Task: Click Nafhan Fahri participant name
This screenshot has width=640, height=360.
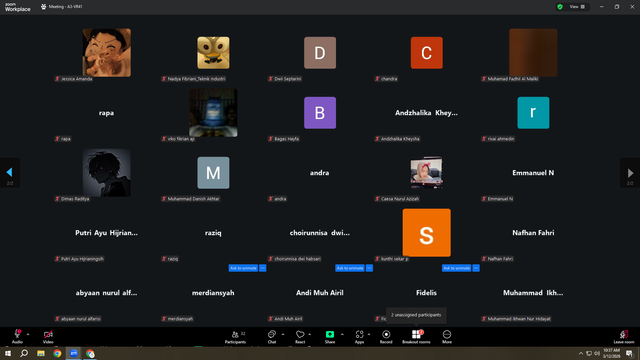Action: coord(533,233)
